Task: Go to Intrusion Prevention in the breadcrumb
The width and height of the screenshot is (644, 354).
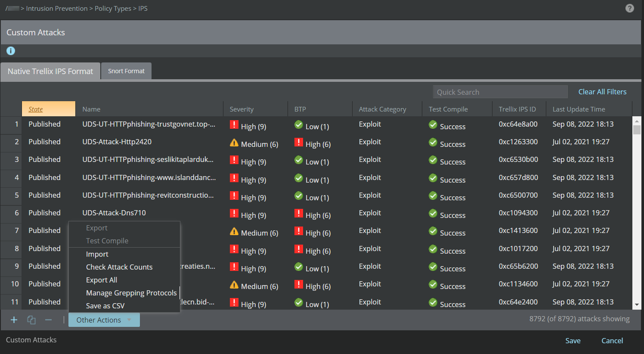Action: [x=57, y=9]
